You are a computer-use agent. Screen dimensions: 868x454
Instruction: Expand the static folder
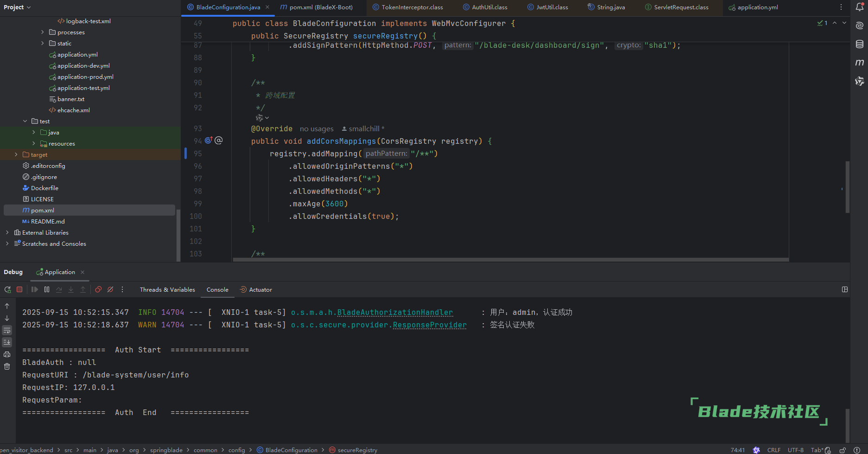pyautogui.click(x=43, y=43)
